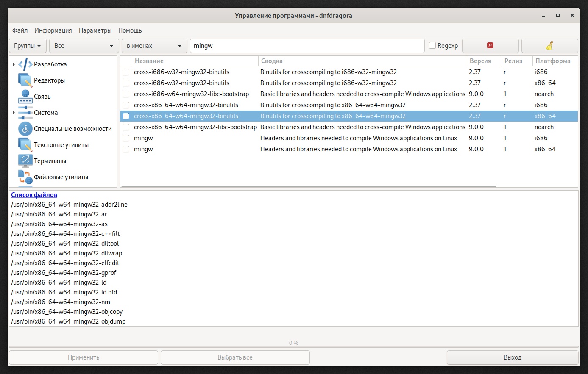Tick checkbox of highlighted cross-x86_64-w64-mingw32-binutils row

(x=126, y=116)
